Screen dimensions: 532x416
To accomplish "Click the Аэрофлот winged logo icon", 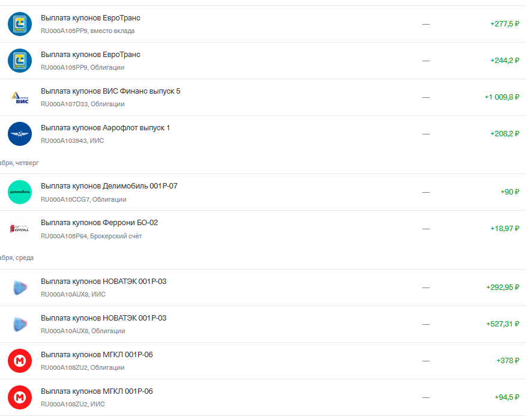I will [x=19, y=134].
